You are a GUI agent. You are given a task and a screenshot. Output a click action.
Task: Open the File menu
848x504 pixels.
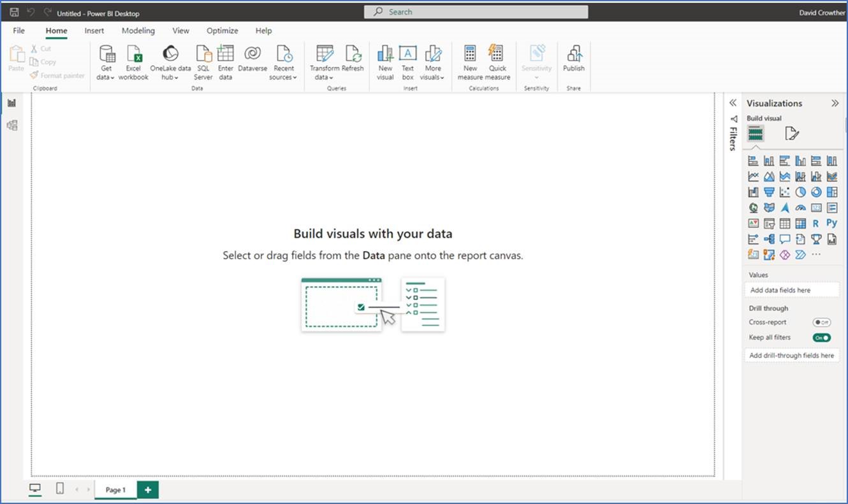point(19,31)
